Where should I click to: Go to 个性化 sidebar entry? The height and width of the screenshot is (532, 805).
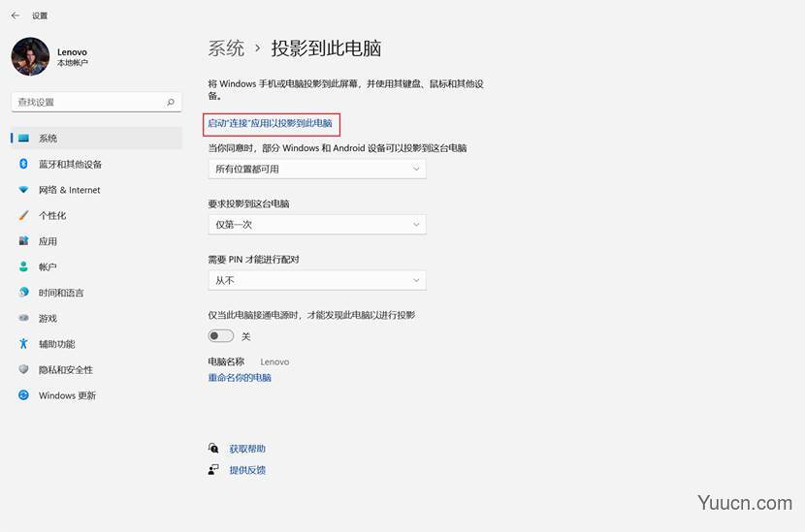click(96, 215)
